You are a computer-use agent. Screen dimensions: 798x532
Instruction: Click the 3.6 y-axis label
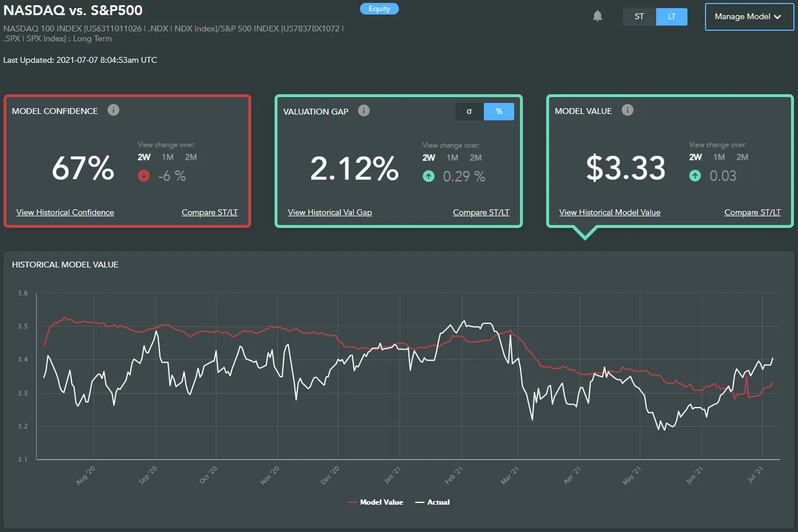pyautogui.click(x=23, y=294)
